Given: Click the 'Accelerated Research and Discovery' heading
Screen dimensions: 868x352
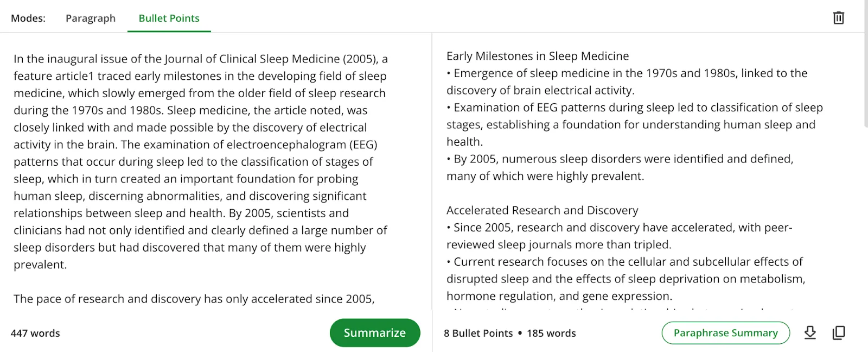Looking at the screenshot, I should coord(542,210).
